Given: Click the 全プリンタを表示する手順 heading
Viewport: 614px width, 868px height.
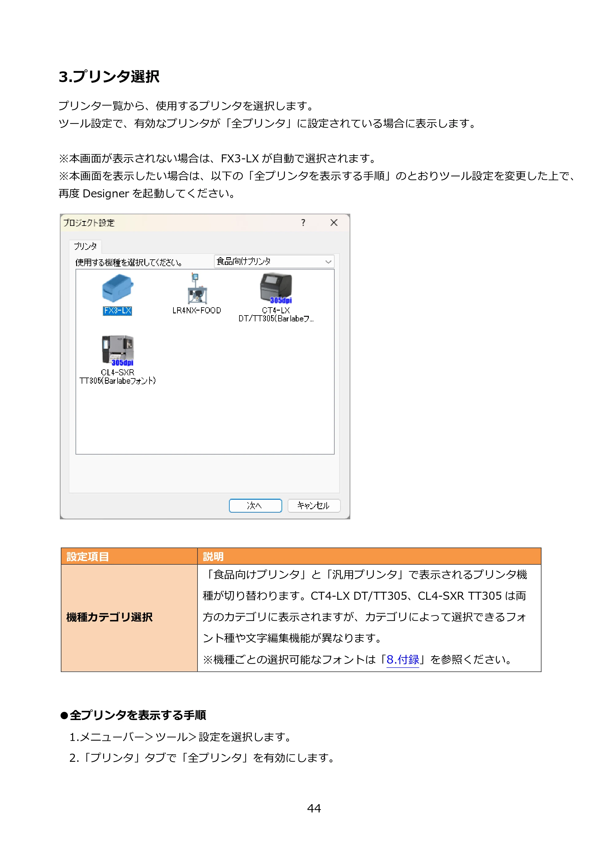Looking at the screenshot, I should click(133, 715).
